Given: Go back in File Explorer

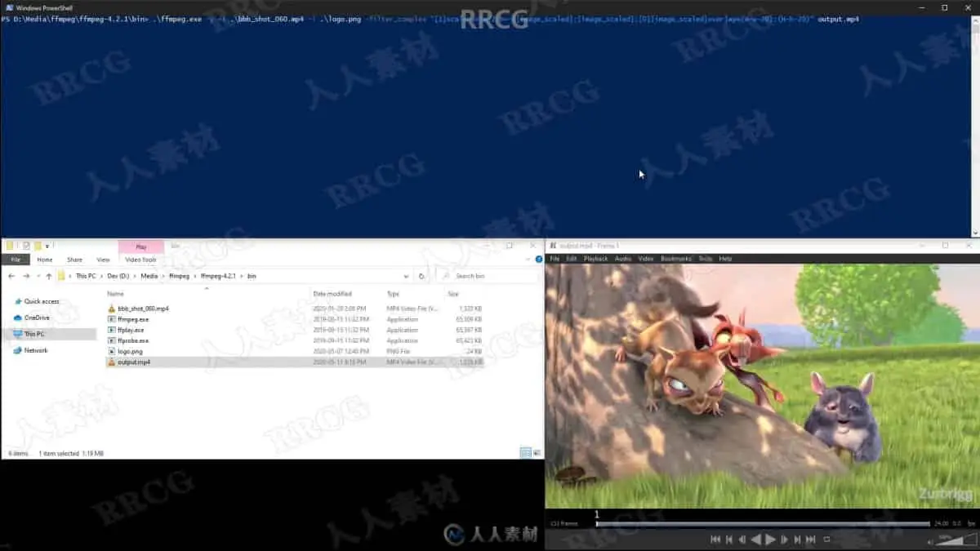Looking at the screenshot, I should coord(11,276).
